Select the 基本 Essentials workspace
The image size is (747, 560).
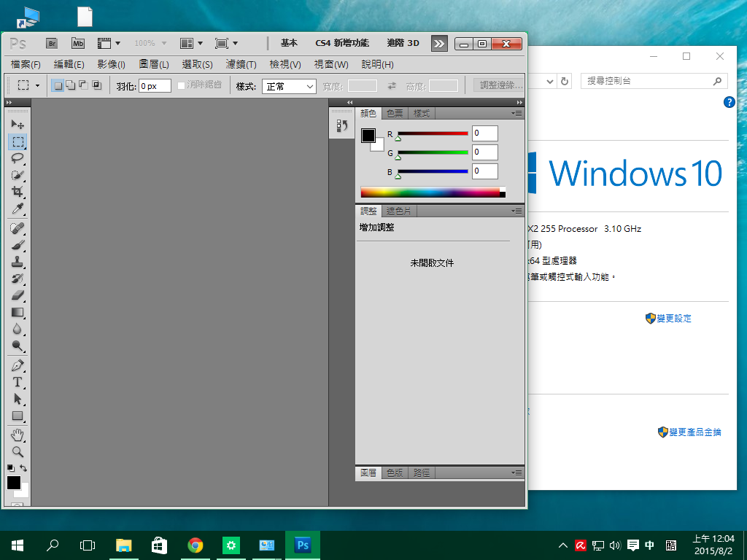pos(289,43)
